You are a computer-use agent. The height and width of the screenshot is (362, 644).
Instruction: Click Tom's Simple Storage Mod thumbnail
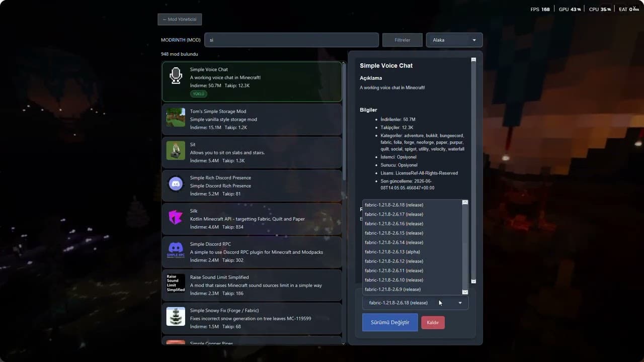click(176, 117)
